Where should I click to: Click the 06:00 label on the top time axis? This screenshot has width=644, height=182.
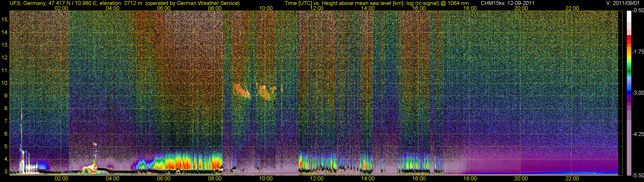pos(164,8)
